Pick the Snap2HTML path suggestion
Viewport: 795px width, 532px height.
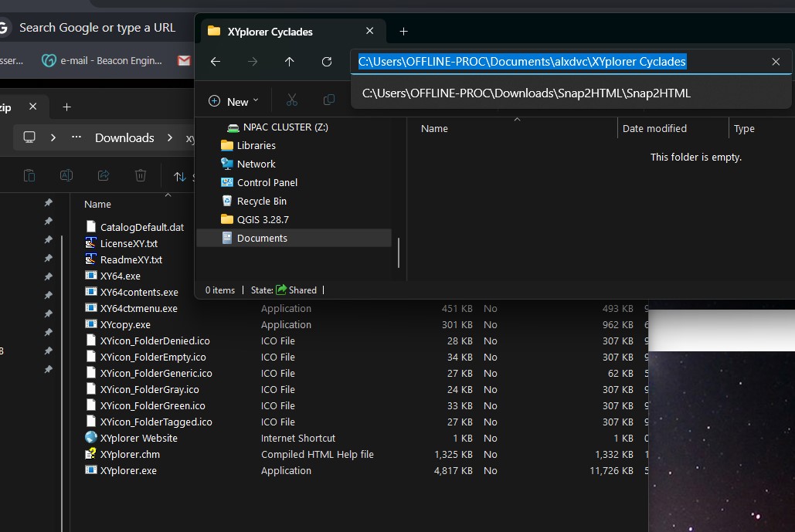tap(526, 93)
